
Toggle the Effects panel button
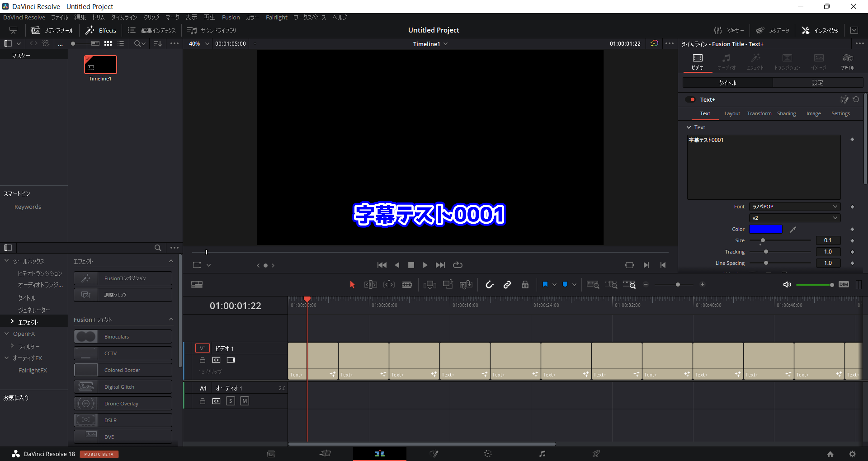pyautogui.click(x=101, y=31)
